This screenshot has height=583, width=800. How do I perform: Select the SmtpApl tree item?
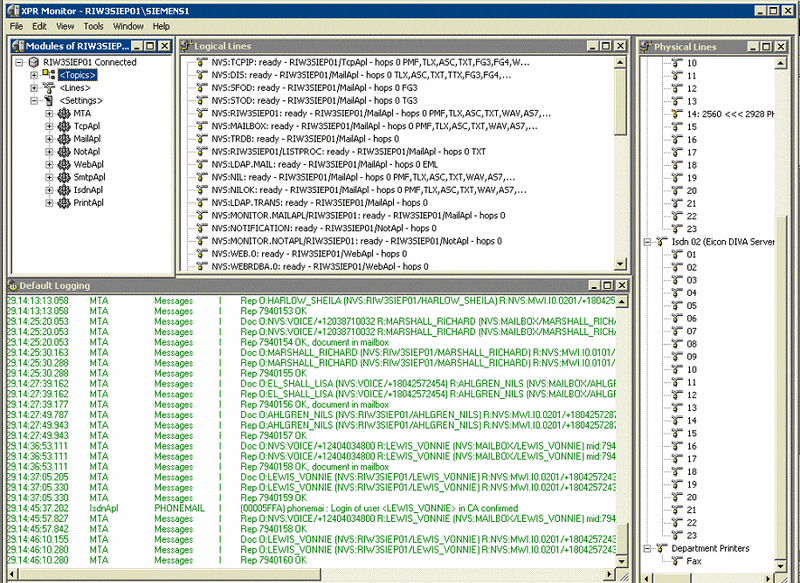click(x=89, y=177)
